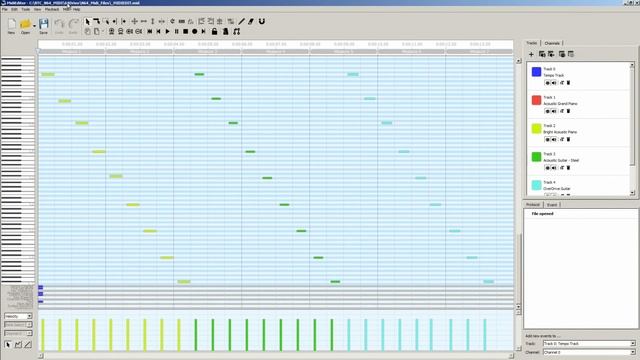Image resolution: width=640 pixels, height=360 pixels.
Task: Mute the Acoustic Guitar Steel track
Action: (x=554, y=168)
